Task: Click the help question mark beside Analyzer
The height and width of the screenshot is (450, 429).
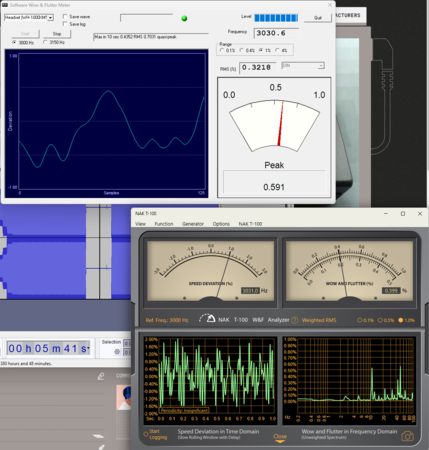Action: [294, 320]
